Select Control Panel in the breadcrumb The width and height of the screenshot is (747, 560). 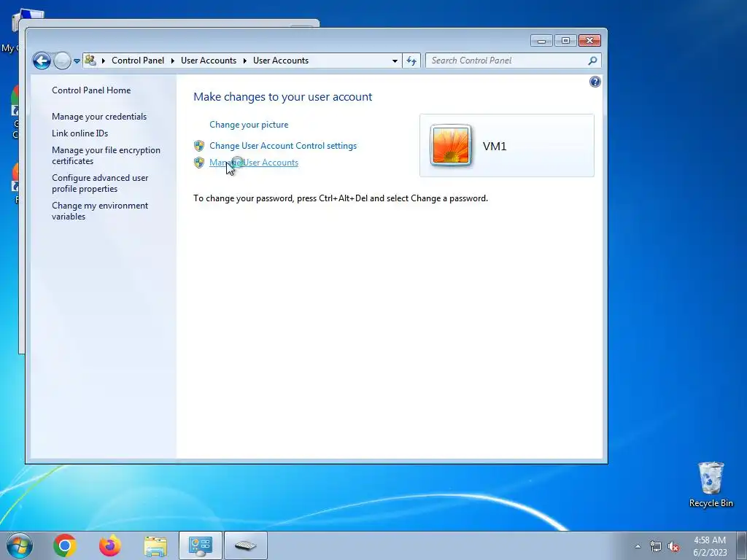(138, 61)
